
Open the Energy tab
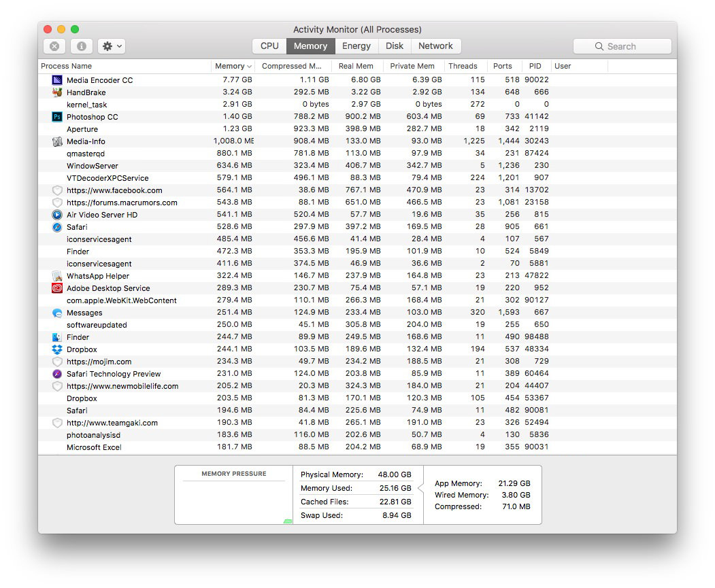pos(356,46)
